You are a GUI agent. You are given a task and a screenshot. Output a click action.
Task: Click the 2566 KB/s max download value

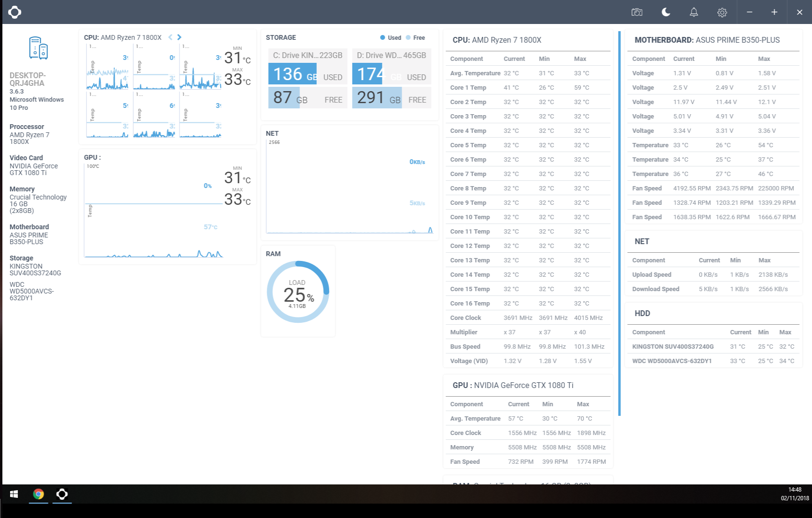tap(773, 289)
